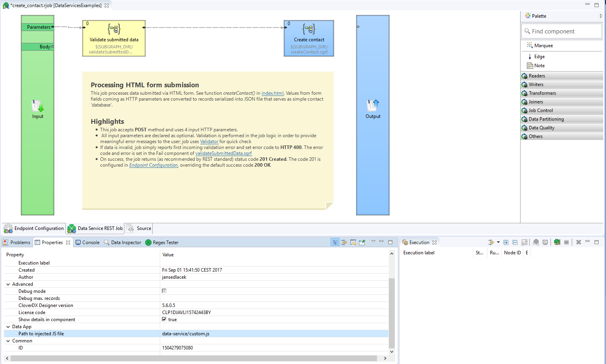The width and height of the screenshot is (606, 364).
Task: Click the Output endpoint icon
Action: [373, 105]
